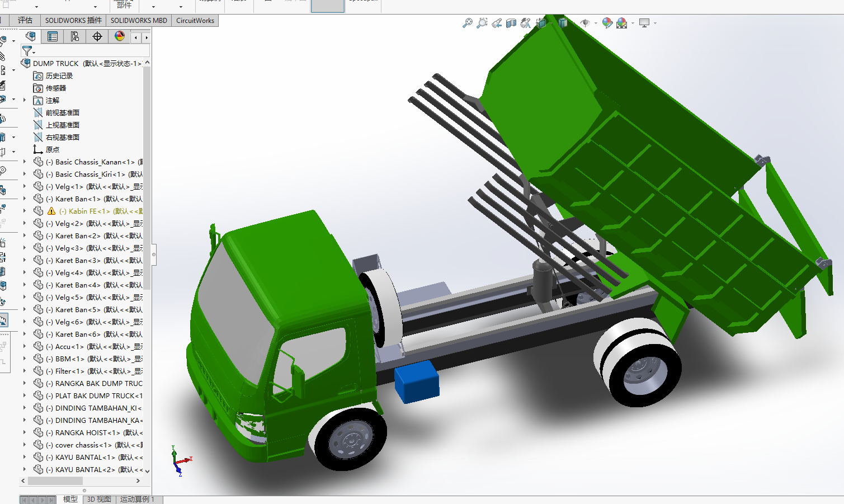
Task: Expand the 注解 annotations folder
Action: coord(24,100)
